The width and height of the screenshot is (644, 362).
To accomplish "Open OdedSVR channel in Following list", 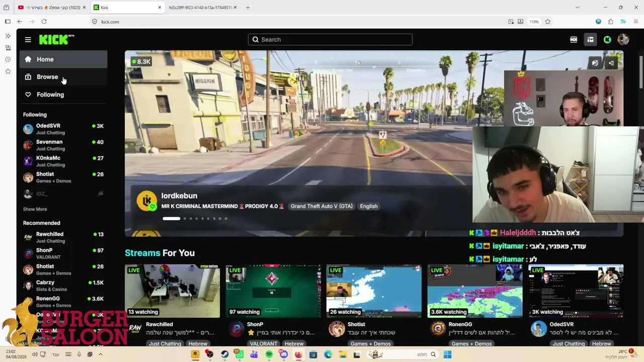I will tap(63, 129).
